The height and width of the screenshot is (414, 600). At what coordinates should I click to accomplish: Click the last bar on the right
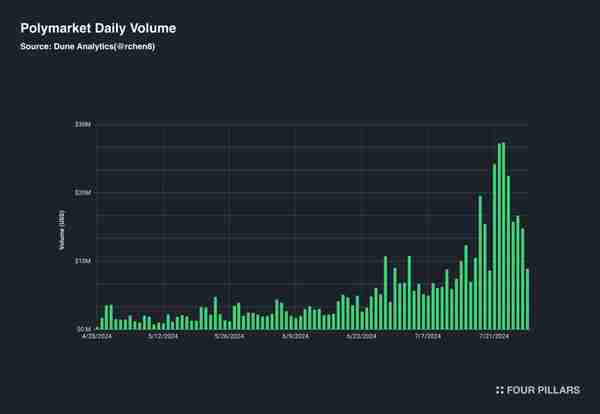(527, 299)
